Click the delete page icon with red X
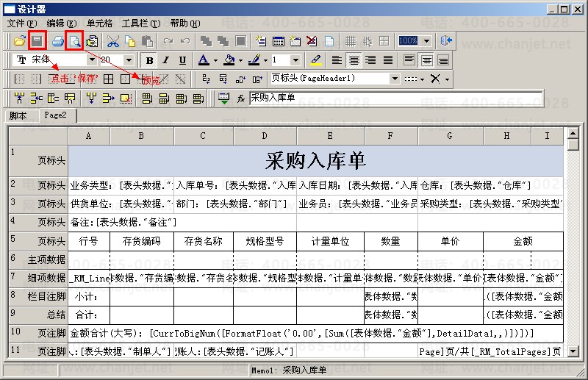 (312, 40)
